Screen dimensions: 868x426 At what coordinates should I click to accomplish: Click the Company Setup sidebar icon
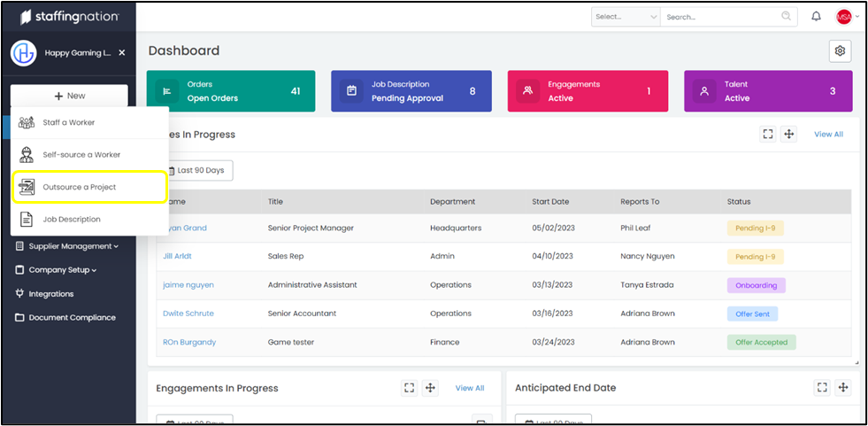[19, 270]
